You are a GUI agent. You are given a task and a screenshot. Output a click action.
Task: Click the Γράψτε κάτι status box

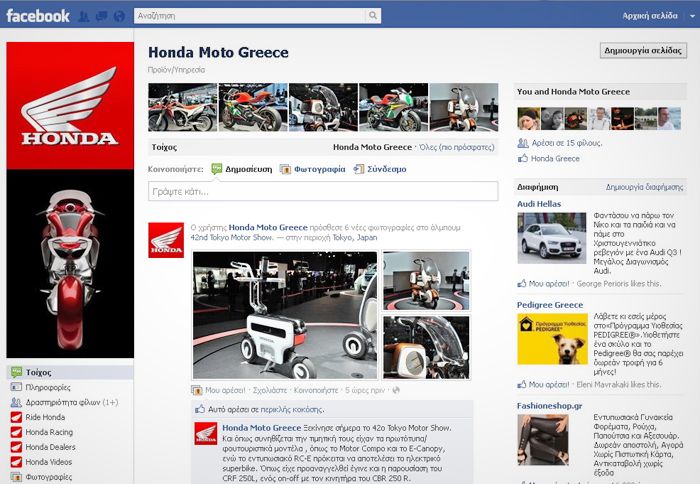pyautogui.click(x=323, y=191)
